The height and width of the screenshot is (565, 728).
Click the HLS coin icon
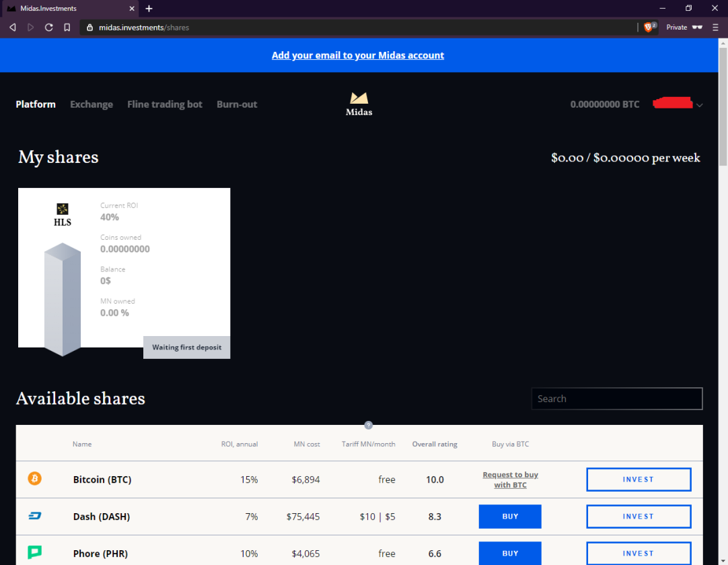(x=62, y=209)
